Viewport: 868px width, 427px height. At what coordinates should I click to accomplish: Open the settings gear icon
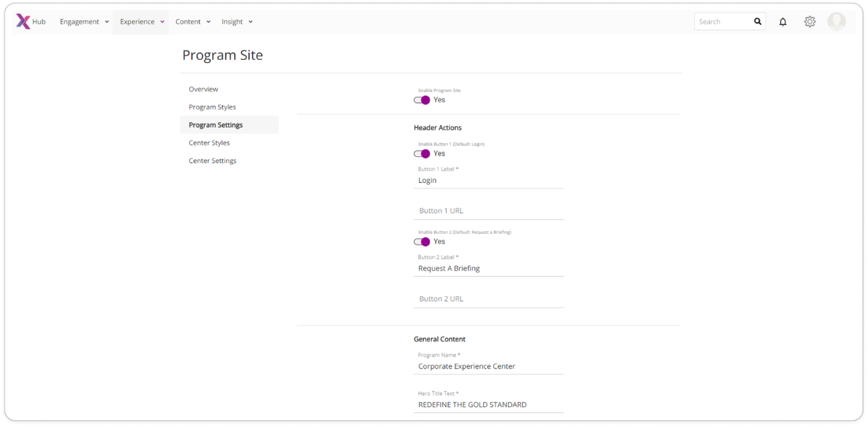(x=810, y=22)
